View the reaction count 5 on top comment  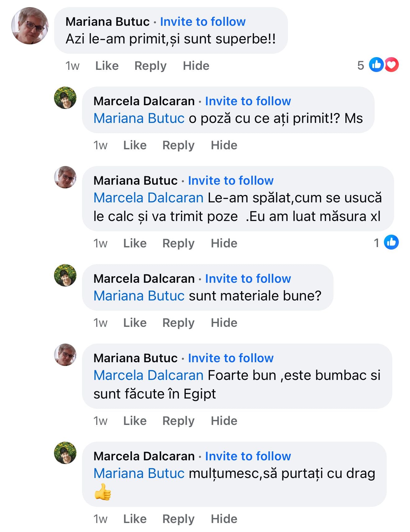pyautogui.click(x=361, y=65)
